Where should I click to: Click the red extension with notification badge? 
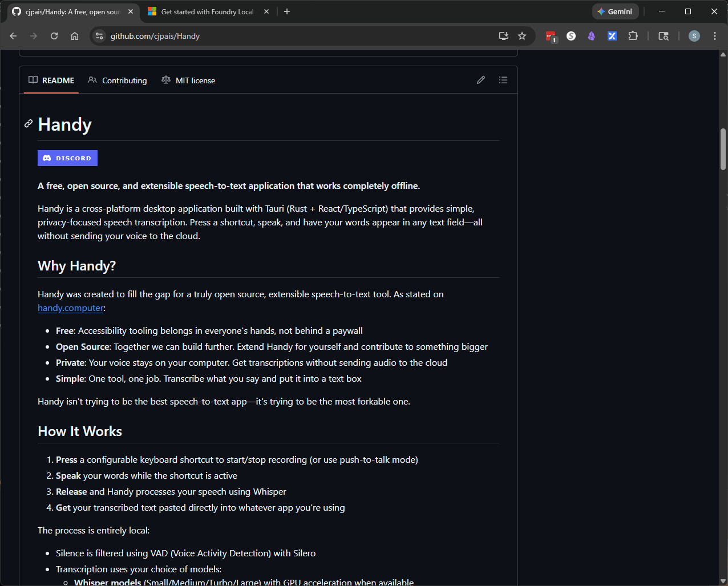pyautogui.click(x=551, y=36)
